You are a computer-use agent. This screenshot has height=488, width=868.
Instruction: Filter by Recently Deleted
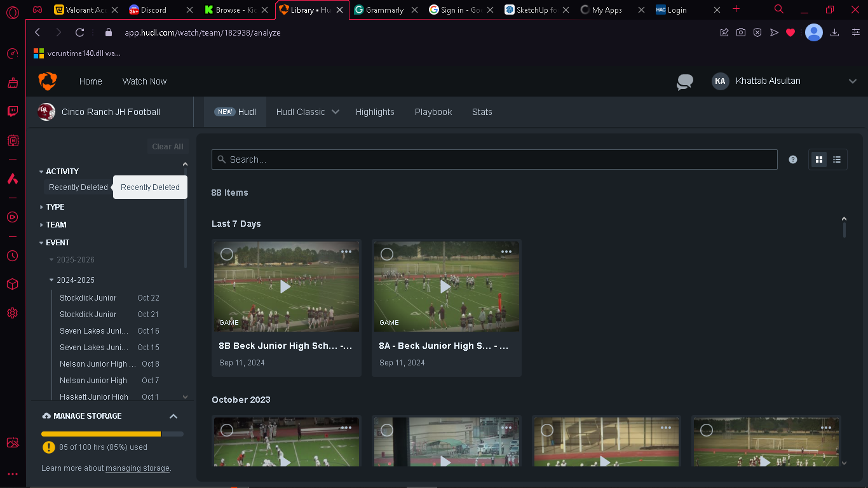[78, 187]
